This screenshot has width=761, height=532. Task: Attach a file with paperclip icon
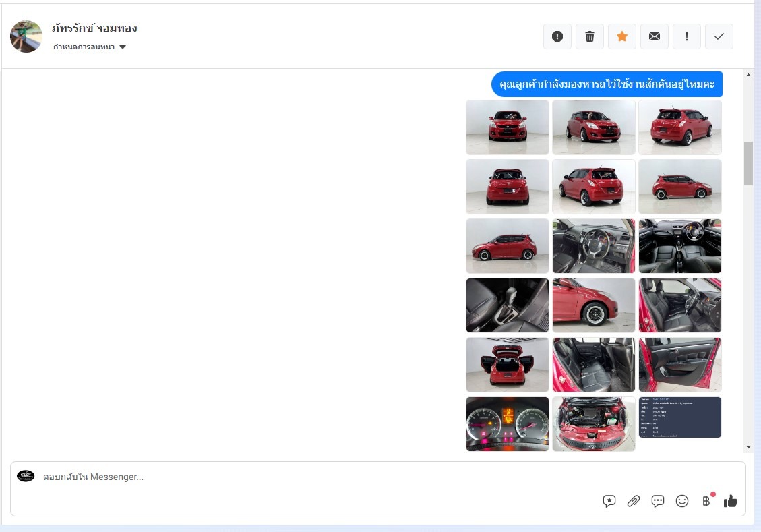(634, 501)
